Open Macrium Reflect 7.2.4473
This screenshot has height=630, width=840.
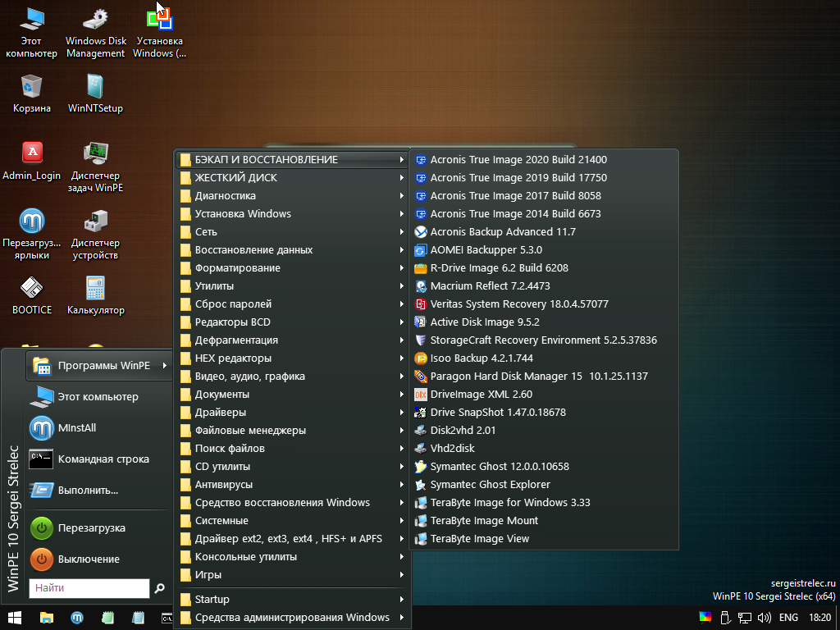click(x=544, y=286)
